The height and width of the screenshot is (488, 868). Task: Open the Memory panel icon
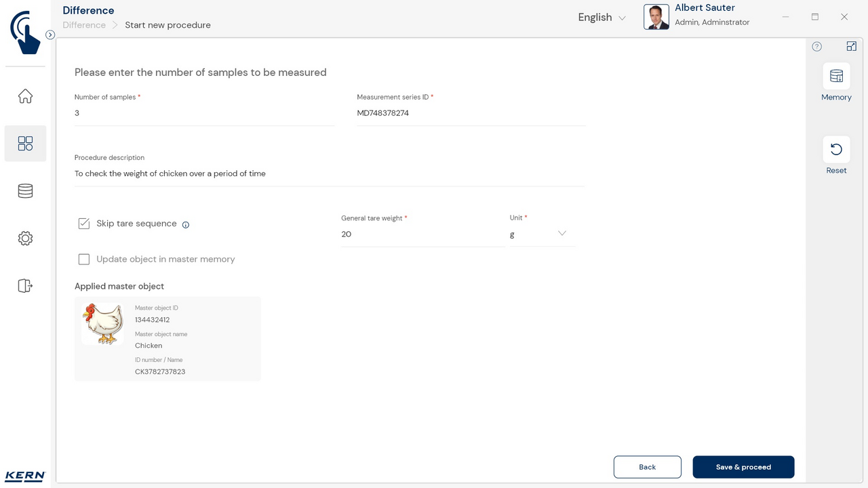click(x=836, y=76)
